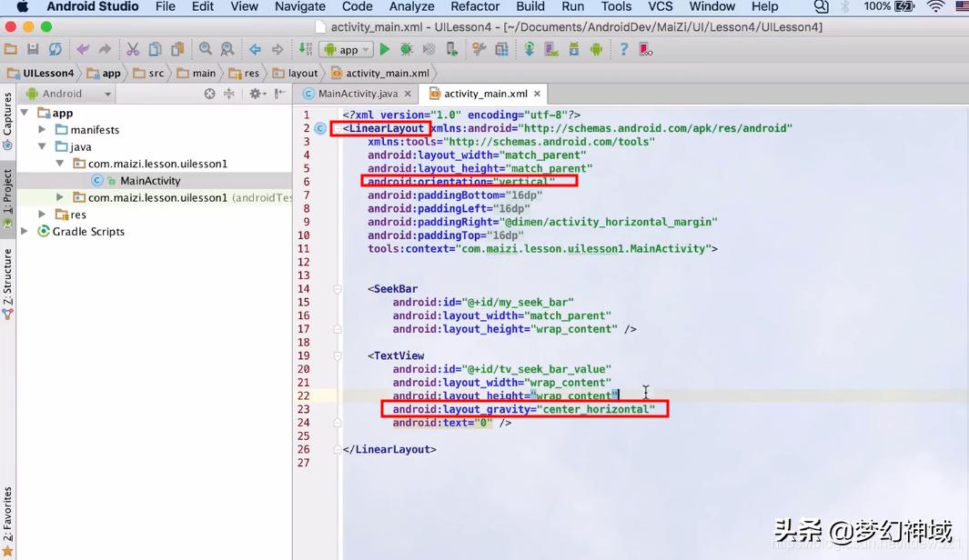969x560 pixels.
Task: Click the Save All toolbar icon
Action: (33, 50)
